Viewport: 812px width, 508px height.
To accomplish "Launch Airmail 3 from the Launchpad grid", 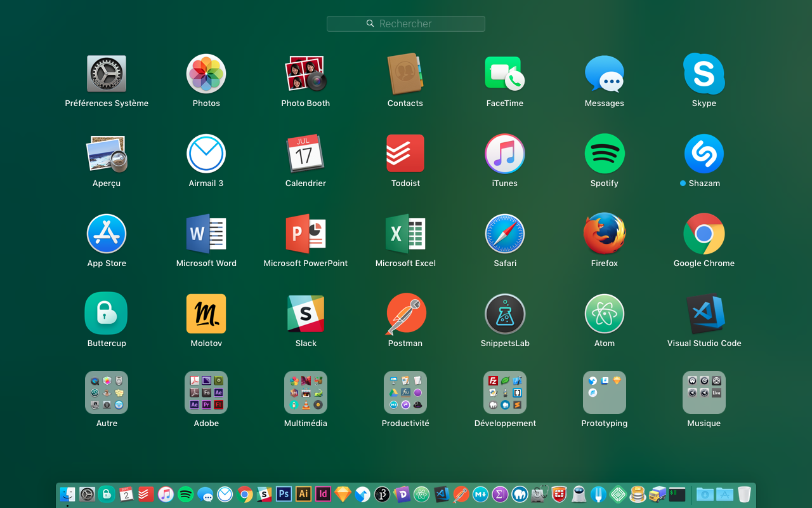I will [x=206, y=154].
